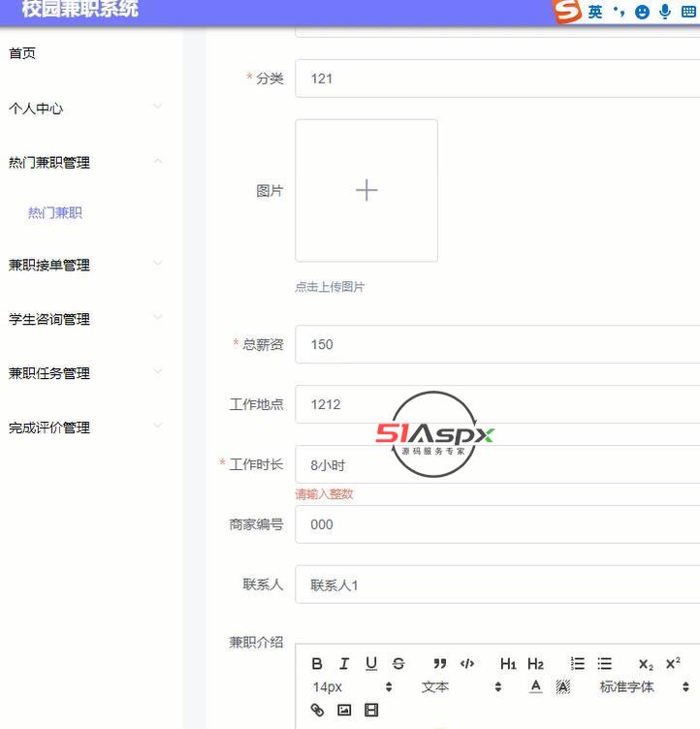Open the text color picker
Image resolution: width=700 pixels, height=729 pixels.
pyautogui.click(x=535, y=687)
